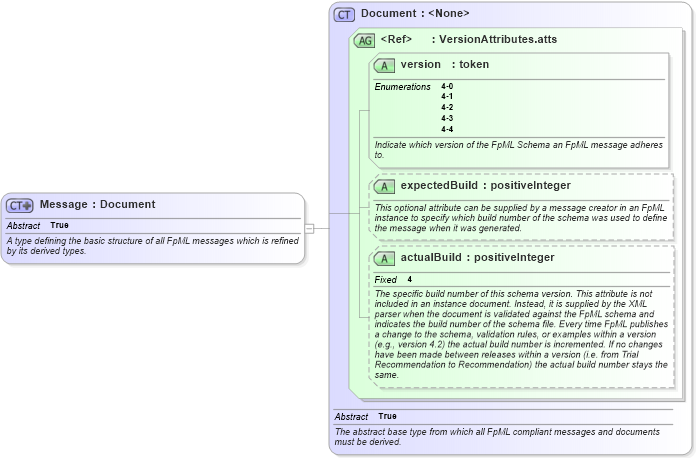This screenshot has width=696, height=458.
Task: Click the A icon of the version attribute
Action: click(x=384, y=66)
